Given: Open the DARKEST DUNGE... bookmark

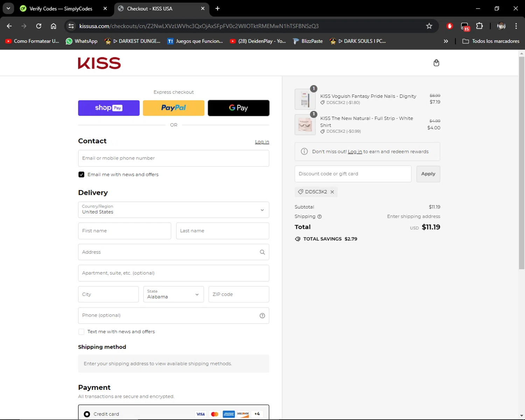Looking at the screenshot, I should [x=132, y=41].
